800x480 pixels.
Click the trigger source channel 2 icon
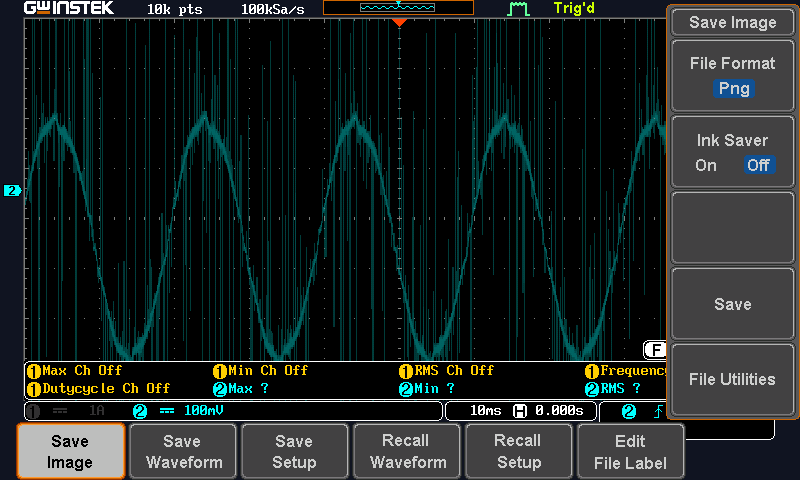pos(629,411)
